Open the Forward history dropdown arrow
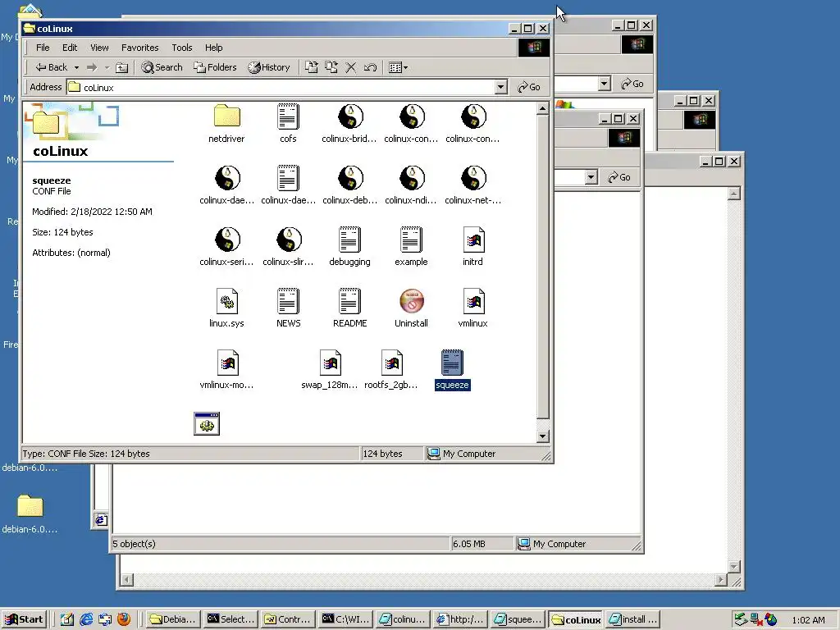 [x=107, y=67]
